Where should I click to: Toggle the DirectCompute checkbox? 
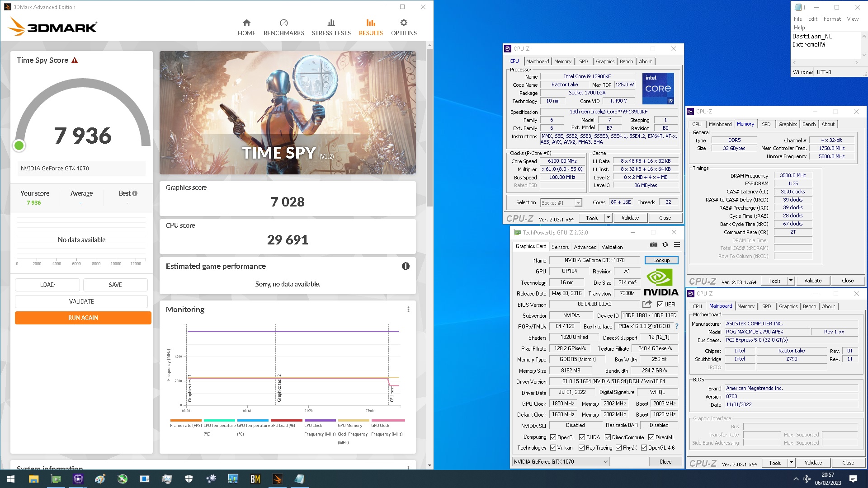(x=608, y=437)
